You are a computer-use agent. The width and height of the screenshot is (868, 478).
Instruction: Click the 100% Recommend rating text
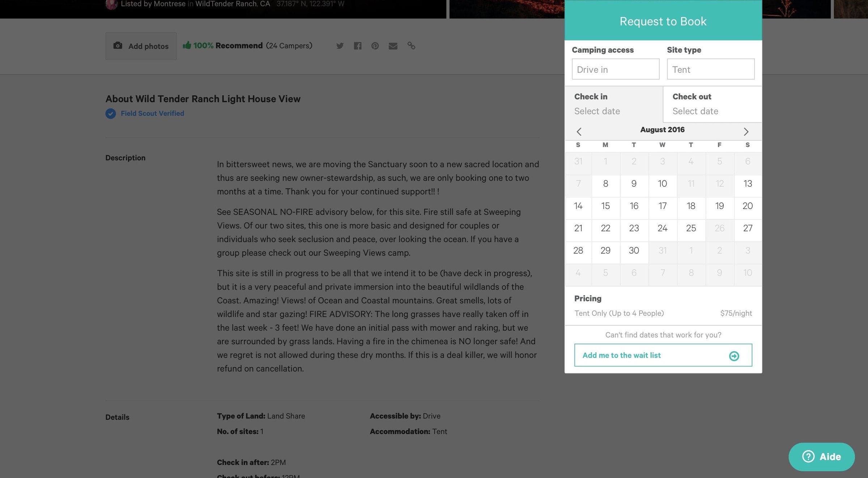pos(228,46)
